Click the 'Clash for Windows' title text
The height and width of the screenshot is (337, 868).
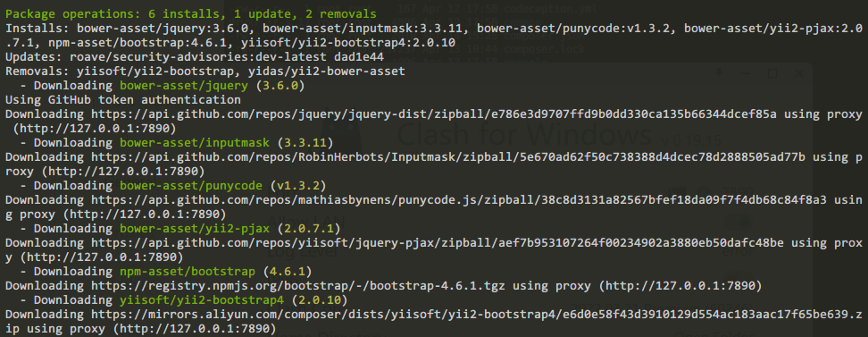click(x=524, y=134)
